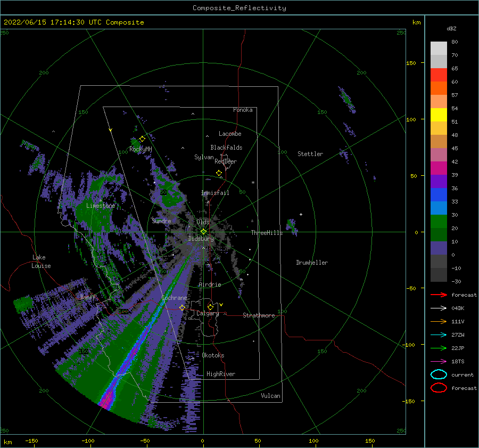Click the Sundre label

coord(162,221)
